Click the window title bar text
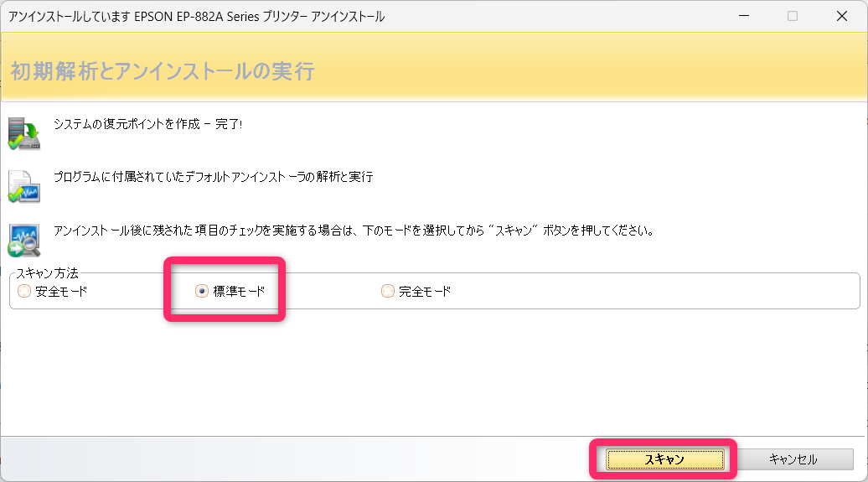868x482 pixels. pos(197,17)
